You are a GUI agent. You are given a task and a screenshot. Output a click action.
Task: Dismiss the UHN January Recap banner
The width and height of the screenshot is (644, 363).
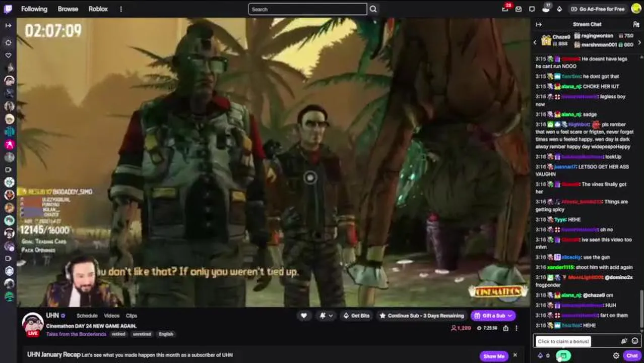pos(515,355)
